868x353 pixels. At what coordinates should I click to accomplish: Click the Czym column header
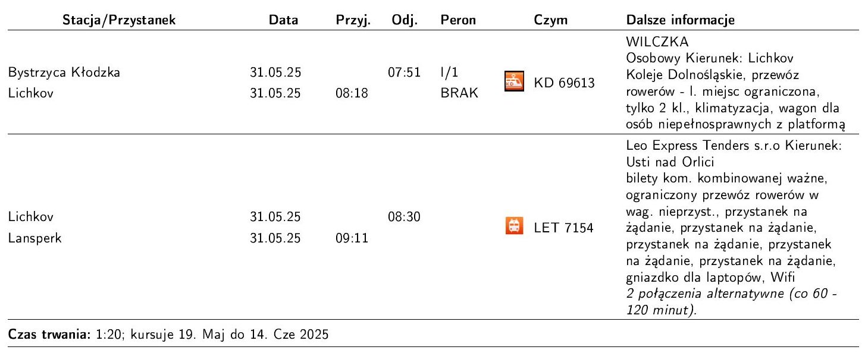550,20
